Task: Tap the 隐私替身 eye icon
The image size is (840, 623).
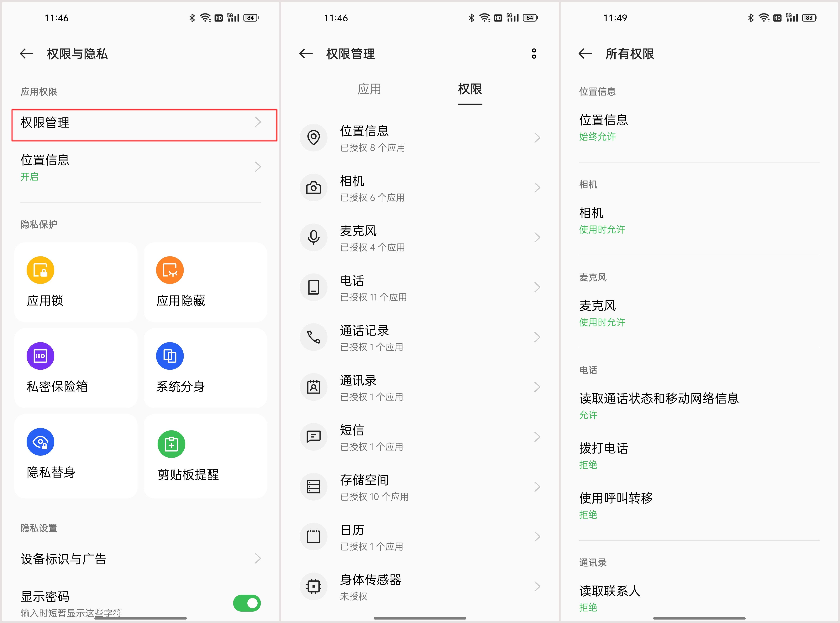Action: pyautogui.click(x=40, y=442)
